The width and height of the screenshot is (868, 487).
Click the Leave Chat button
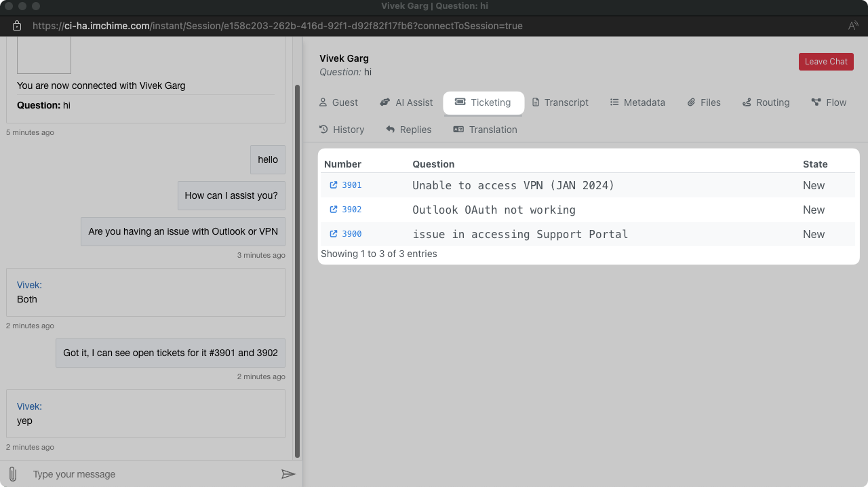coord(826,62)
